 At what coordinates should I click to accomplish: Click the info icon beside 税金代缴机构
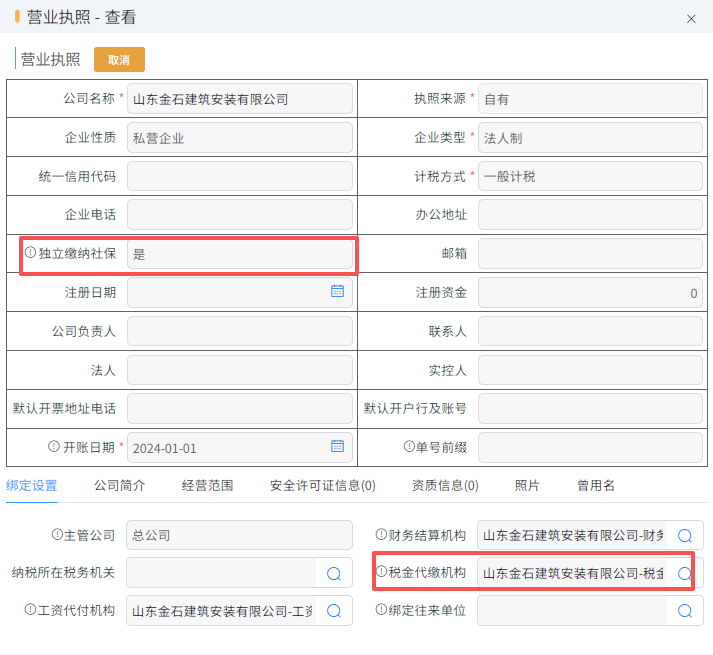[x=381, y=571]
